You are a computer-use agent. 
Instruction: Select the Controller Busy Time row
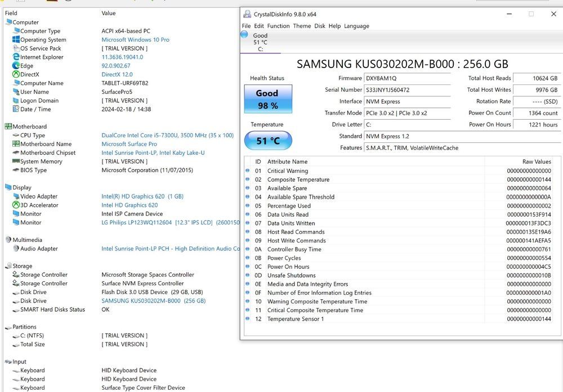(399, 249)
